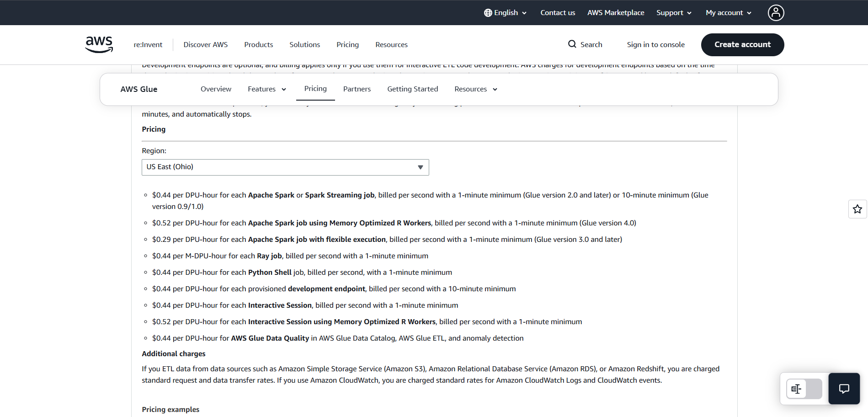Click the 'Python Shell' pricing text
868x417 pixels.
(270, 273)
